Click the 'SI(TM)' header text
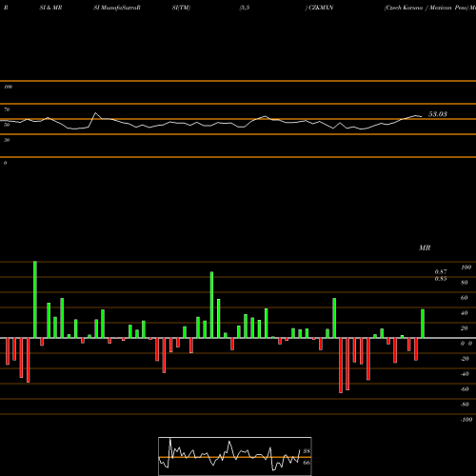This screenshot has width=476, height=476. (181, 8)
